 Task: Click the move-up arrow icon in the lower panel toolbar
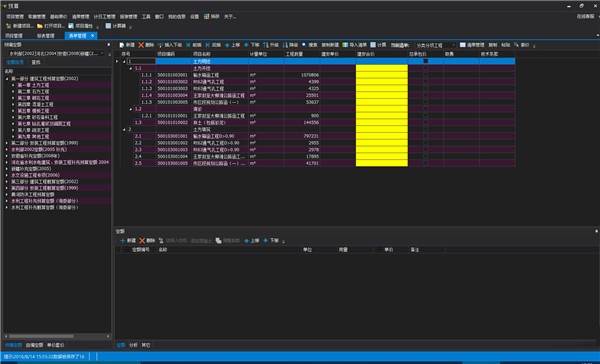[x=247, y=240]
